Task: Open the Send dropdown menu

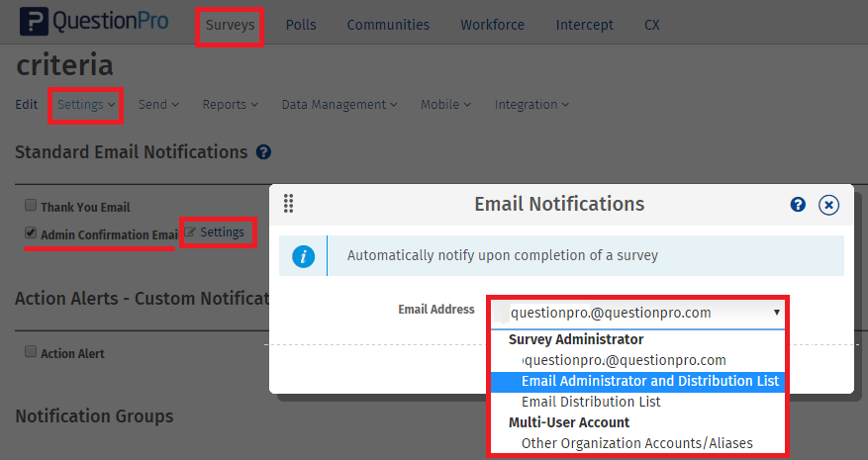Action: point(158,105)
